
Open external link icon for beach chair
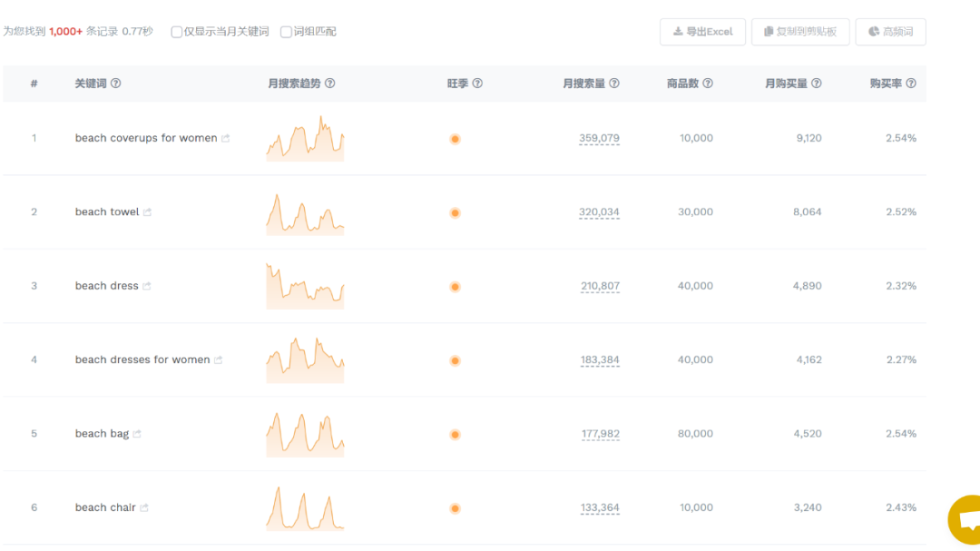pyautogui.click(x=143, y=508)
